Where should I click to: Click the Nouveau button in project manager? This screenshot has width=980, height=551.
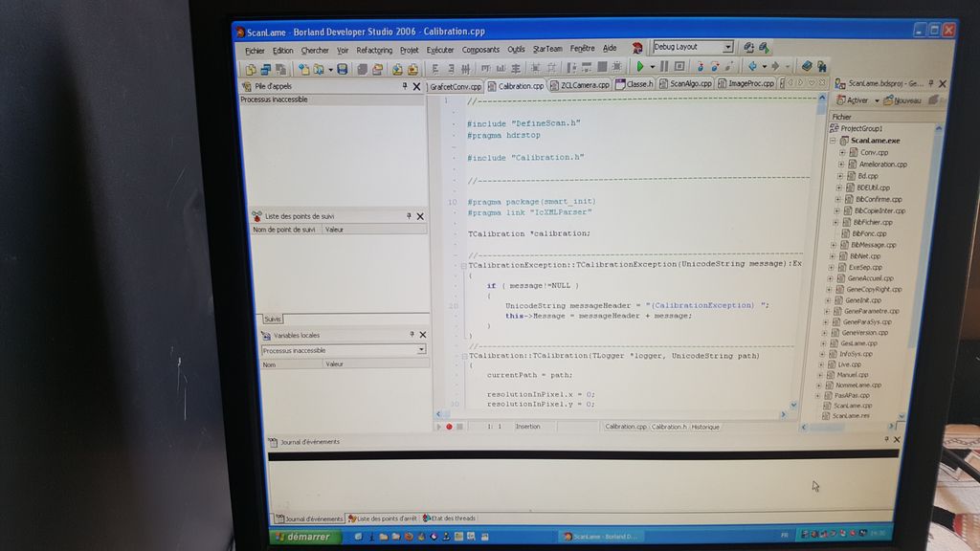902,99
